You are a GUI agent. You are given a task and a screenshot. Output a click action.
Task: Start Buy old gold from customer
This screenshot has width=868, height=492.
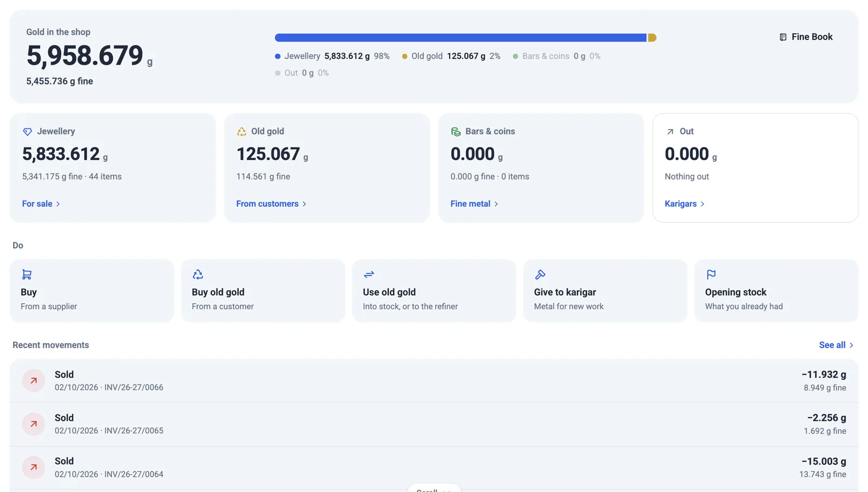click(x=263, y=291)
